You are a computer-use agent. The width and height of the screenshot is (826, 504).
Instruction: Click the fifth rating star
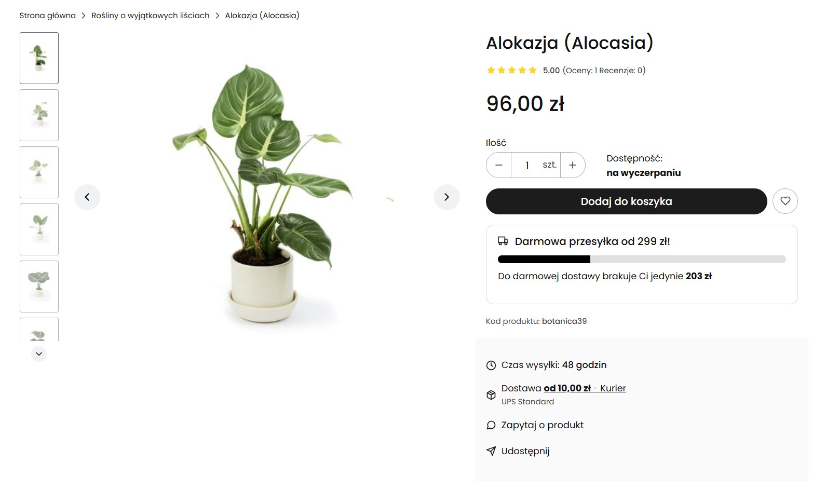coord(533,70)
